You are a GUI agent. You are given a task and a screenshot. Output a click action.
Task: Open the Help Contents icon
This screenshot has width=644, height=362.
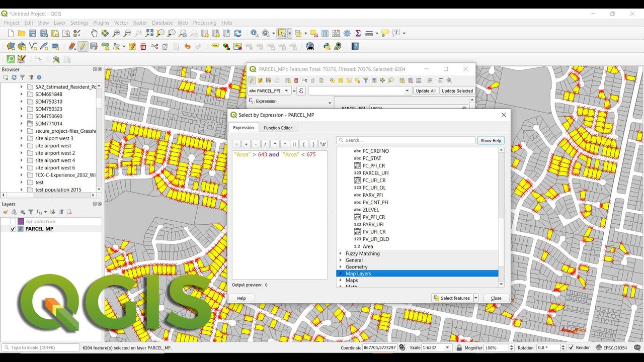pyautogui.click(x=355, y=46)
